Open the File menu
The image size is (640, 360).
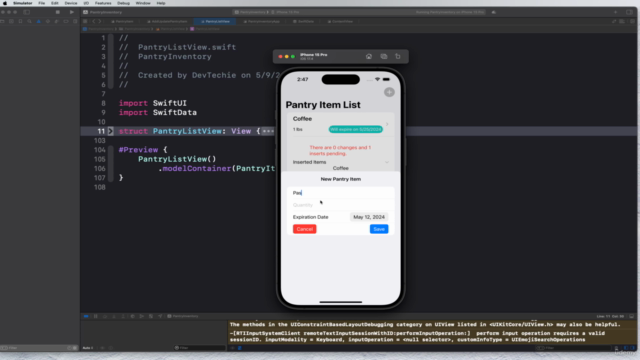coord(42,3)
